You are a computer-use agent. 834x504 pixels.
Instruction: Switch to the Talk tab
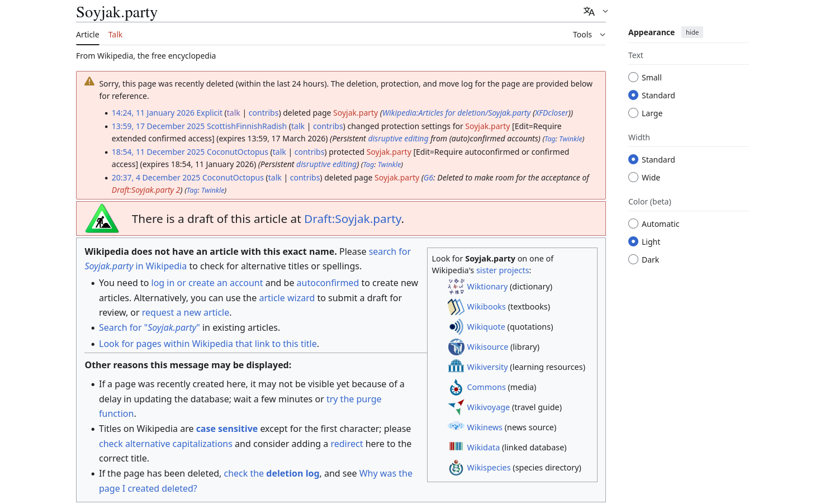(115, 35)
